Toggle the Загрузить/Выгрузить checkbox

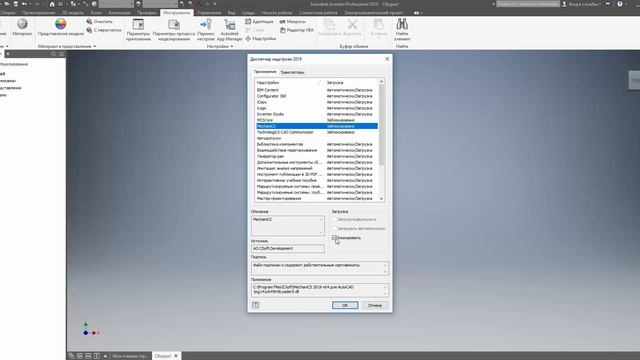pyautogui.click(x=334, y=219)
